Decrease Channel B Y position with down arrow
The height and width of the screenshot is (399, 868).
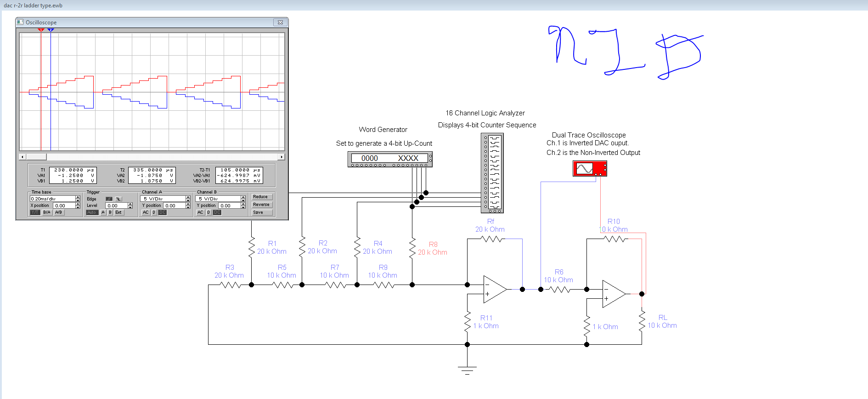(243, 207)
